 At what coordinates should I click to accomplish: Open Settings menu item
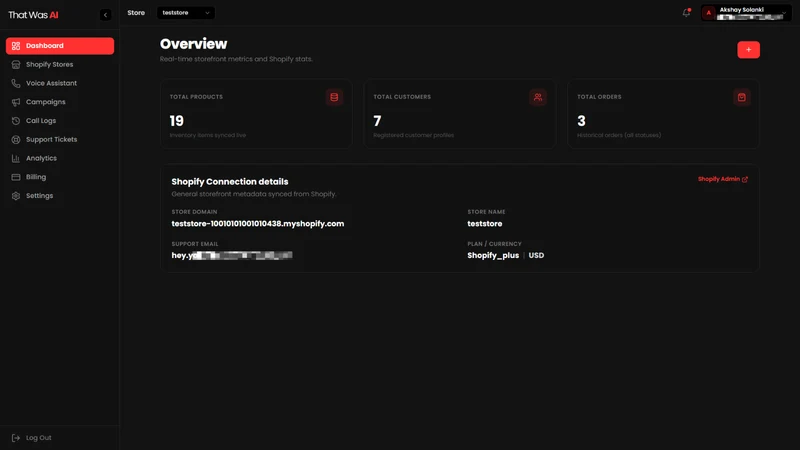[60, 196]
